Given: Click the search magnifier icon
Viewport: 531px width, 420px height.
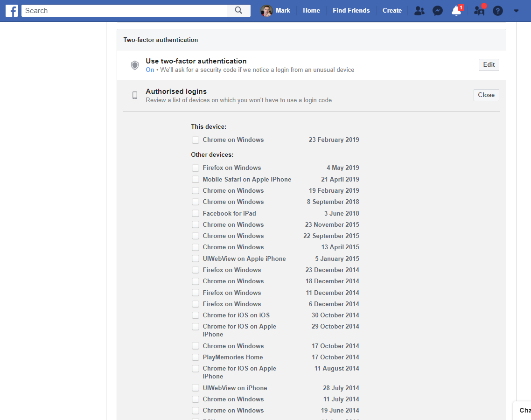Looking at the screenshot, I should point(238,10).
